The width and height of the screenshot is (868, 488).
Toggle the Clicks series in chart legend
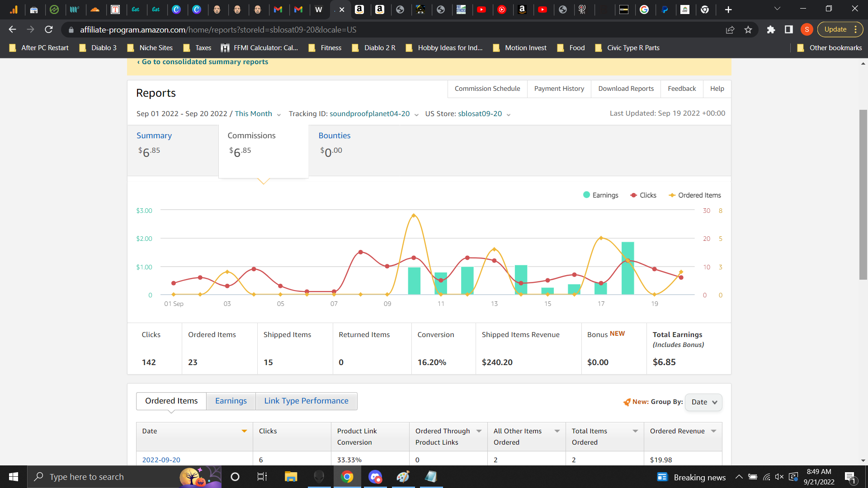click(643, 195)
